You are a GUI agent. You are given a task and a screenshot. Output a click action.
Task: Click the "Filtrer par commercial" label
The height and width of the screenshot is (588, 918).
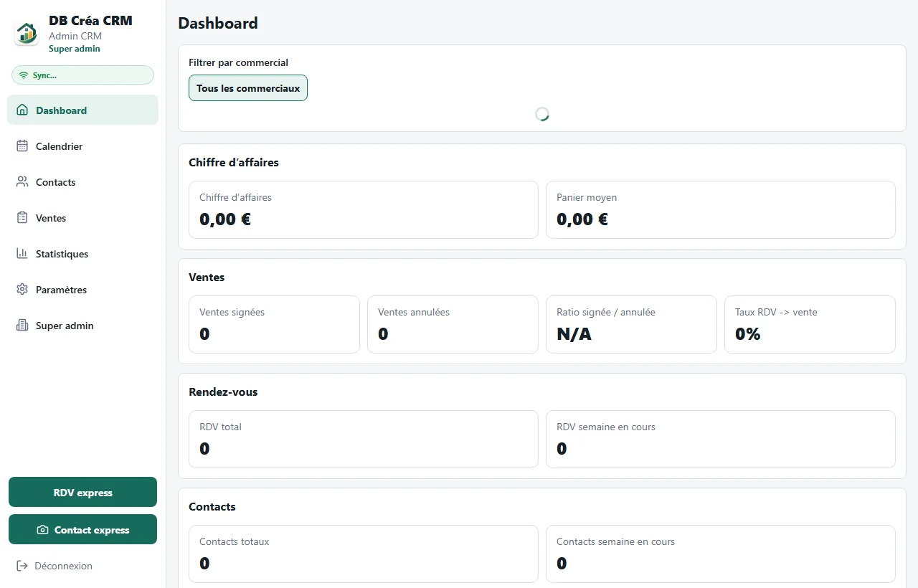pyautogui.click(x=239, y=62)
